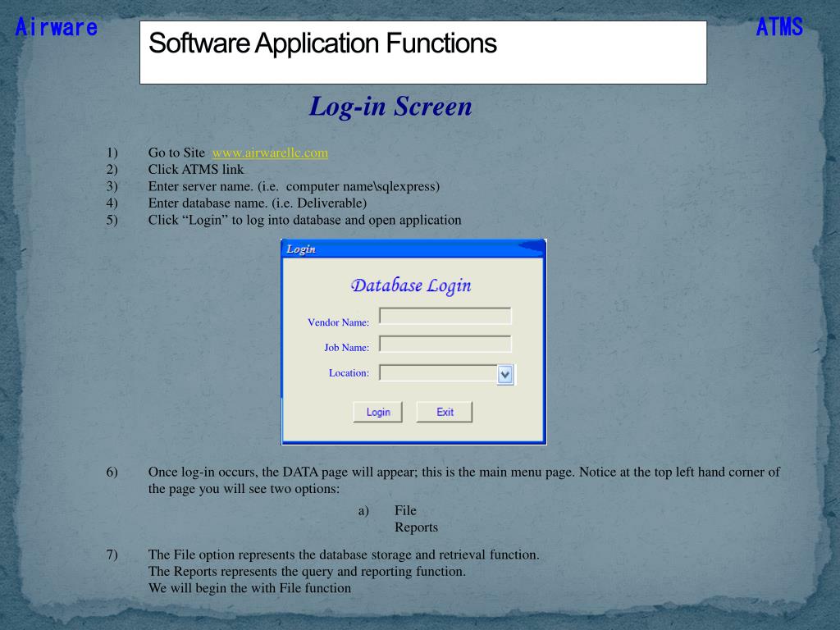
Task: Click the 'Reports' option text in list
Action: pos(416,527)
